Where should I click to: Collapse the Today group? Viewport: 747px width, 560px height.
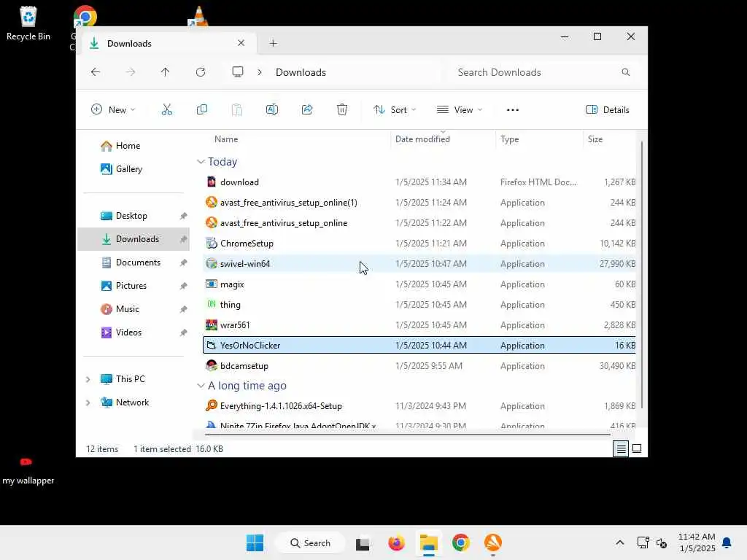point(201,162)
